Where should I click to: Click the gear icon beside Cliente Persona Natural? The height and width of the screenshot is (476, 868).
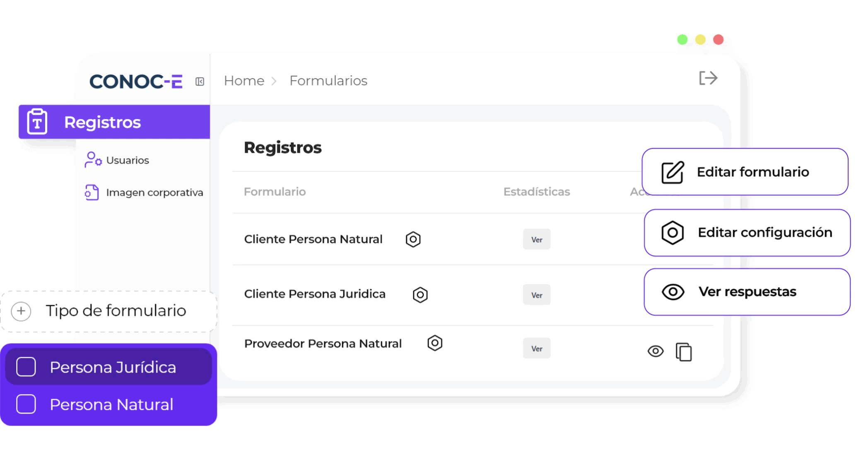pos(413,239)
